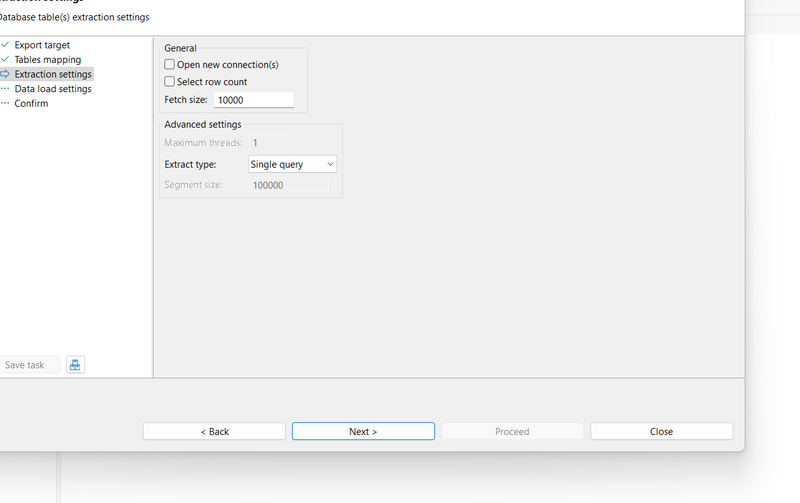Dismiss the wizard with the Close button
The height and width of the screenshot is (503, 800).
click(x=661, y=431)
